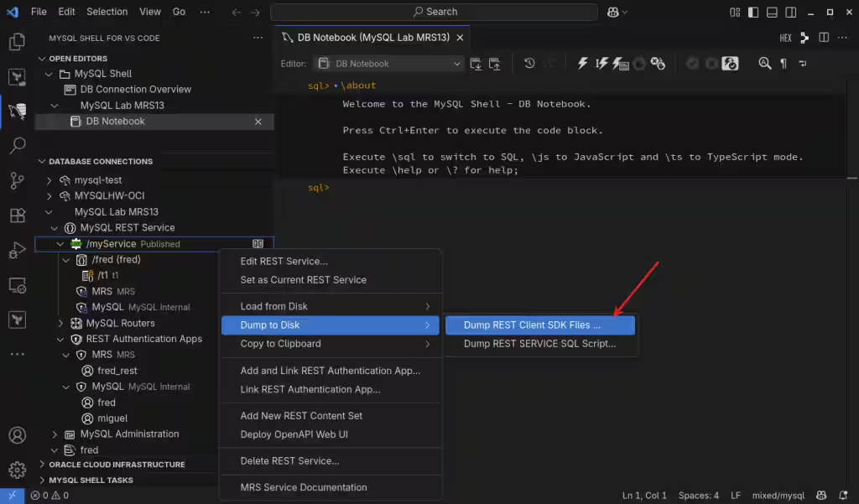The image size is (859, 504).
Task: Click the Copilot status bar icon
Action: click(x=821, y=496)
